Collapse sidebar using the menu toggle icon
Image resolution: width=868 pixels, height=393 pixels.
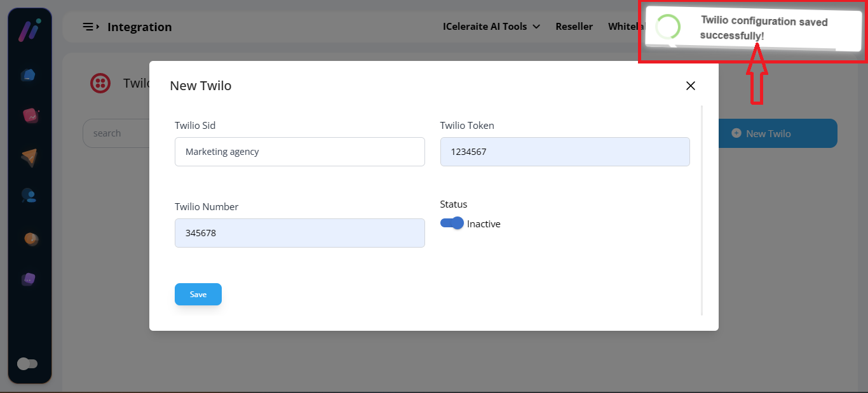point(90,27)
